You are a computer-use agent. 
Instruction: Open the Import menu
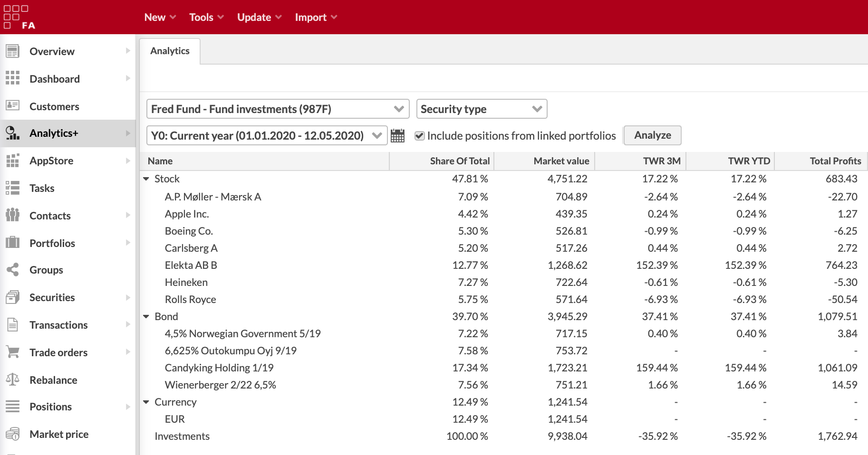click(316, 17)
